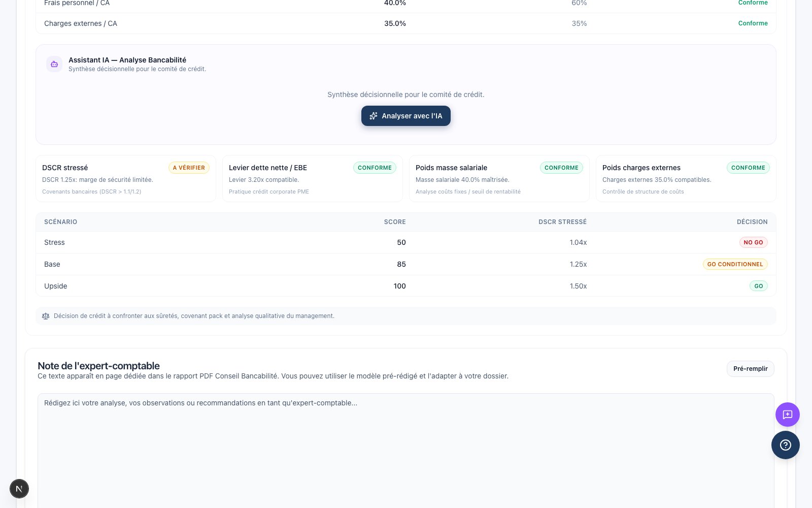Viewport: 812px width, 508px height.
Task: Select the Upside scenario row label
Action: pyautogui.click(x=55, y=286)
